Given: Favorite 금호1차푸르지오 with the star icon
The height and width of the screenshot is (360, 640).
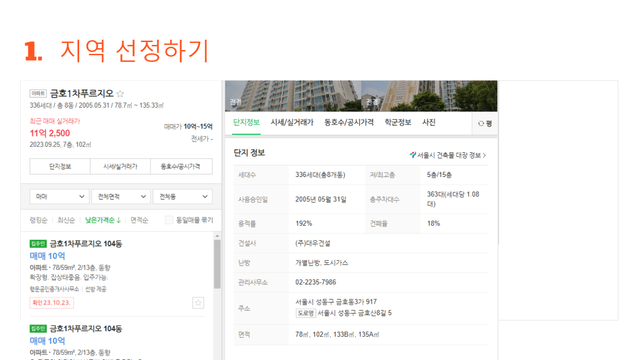Looking at the screenshot, I should point(120,93).
